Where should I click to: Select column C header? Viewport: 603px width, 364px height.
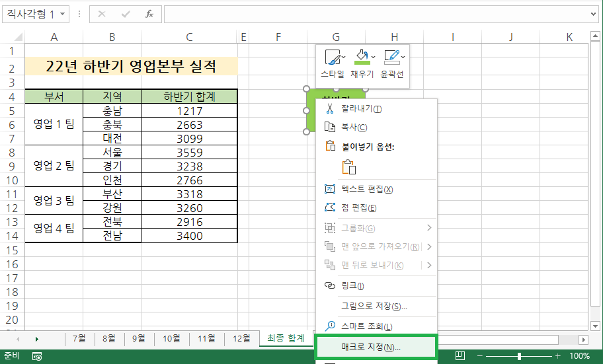coord(189,37)
